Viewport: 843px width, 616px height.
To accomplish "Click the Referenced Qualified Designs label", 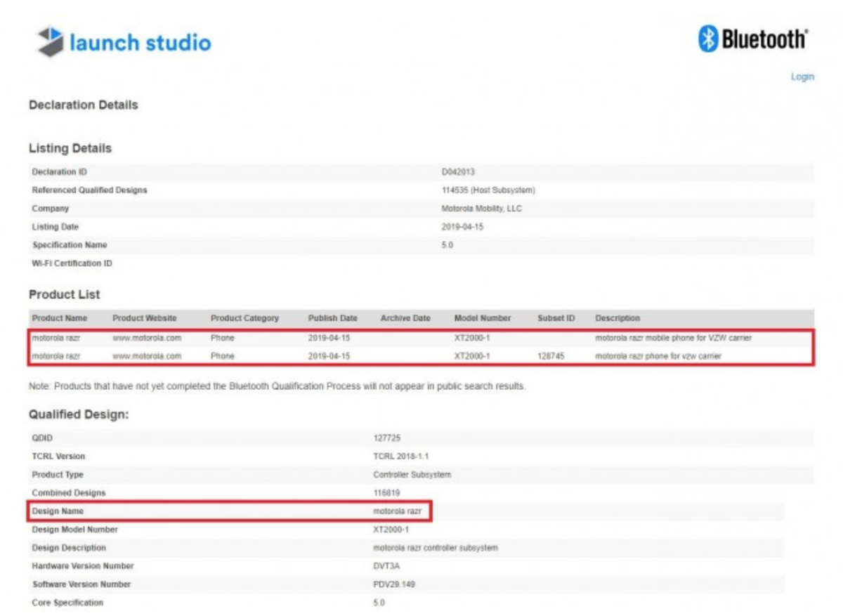I will click(x=90, y=190).
